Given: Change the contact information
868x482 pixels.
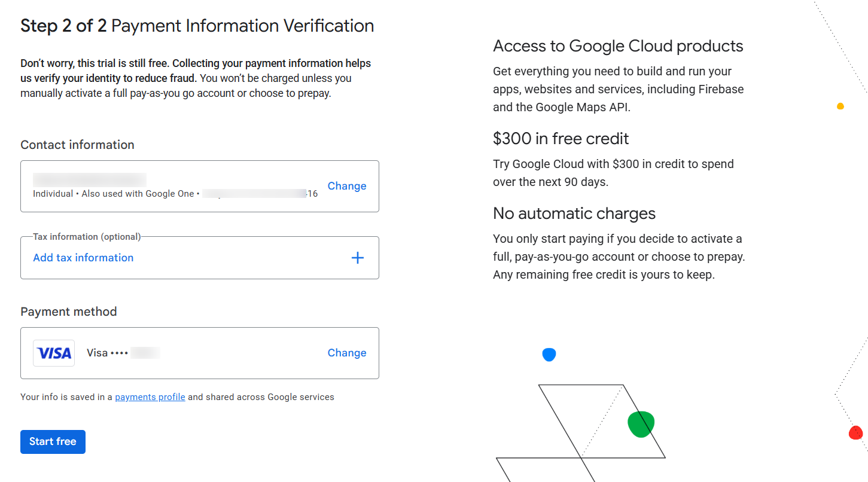Looking at the screenshot, I should (x=347, y=186).
